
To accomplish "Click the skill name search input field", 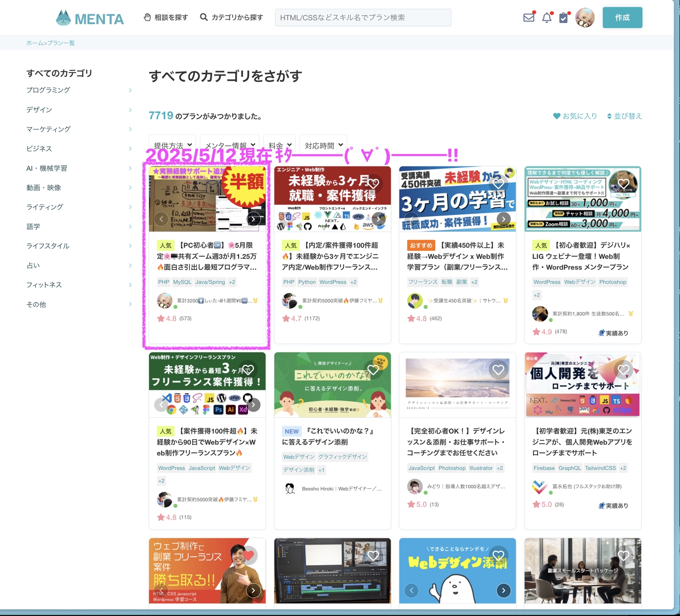I will click(x=363, y=17).
